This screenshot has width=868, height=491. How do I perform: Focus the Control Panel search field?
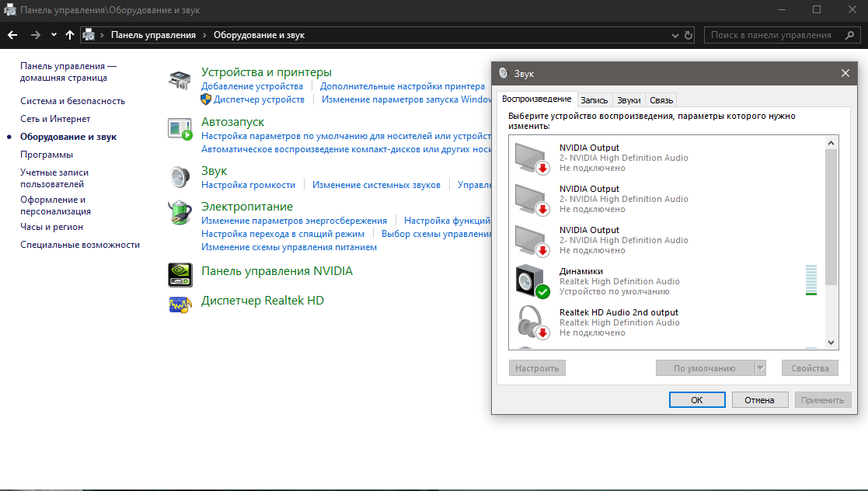coord(783,35)
